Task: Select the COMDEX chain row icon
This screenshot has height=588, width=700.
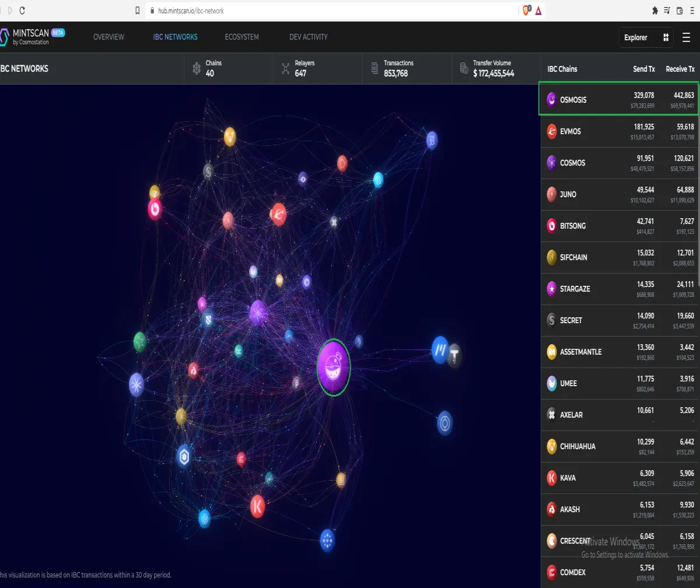Action: pyautogui.click(x=551, y=572)
